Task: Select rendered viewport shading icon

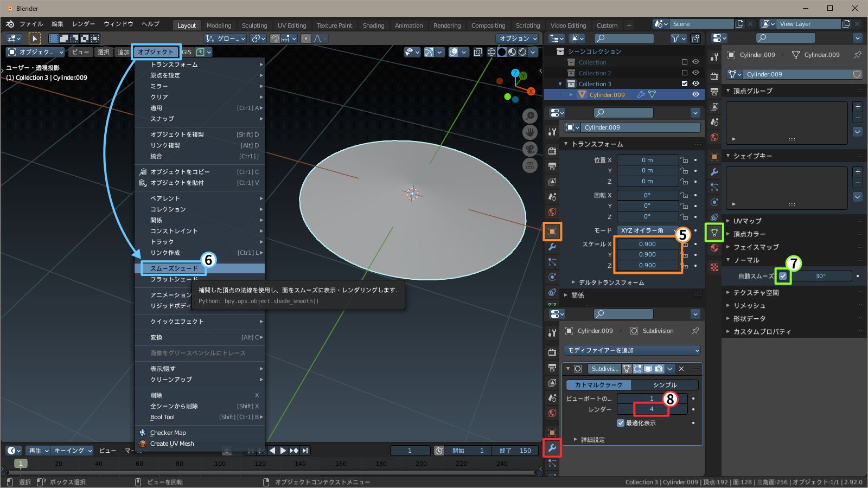Action: 522,52
